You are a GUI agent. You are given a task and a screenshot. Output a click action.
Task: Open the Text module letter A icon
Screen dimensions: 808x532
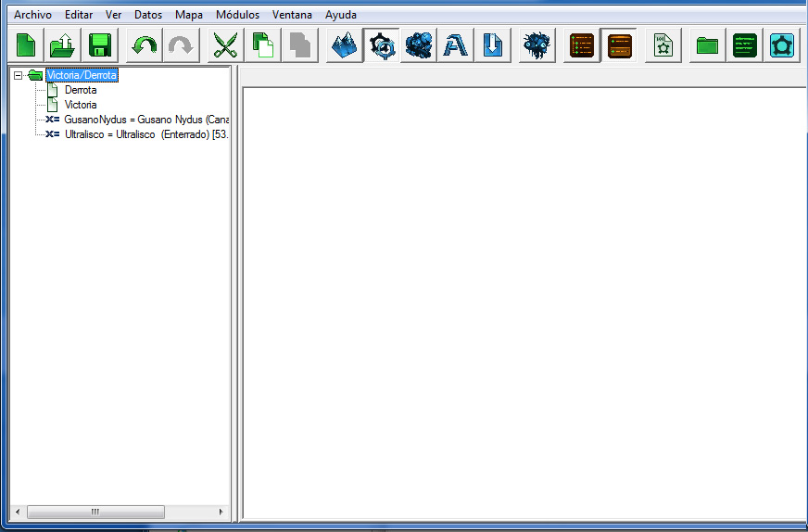[x=456, y=45]
